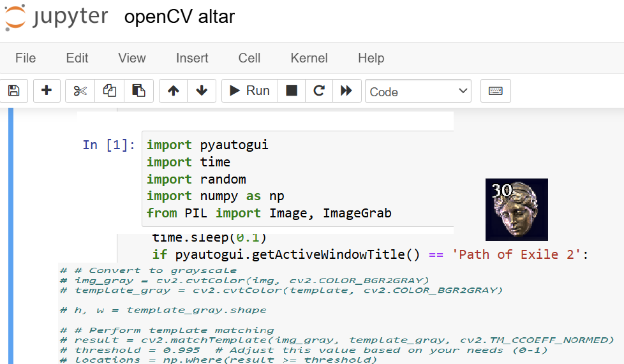The width and height of the screenshot is (624, 364).
Task: Open the Cell menu
Action: coord(249,58)
